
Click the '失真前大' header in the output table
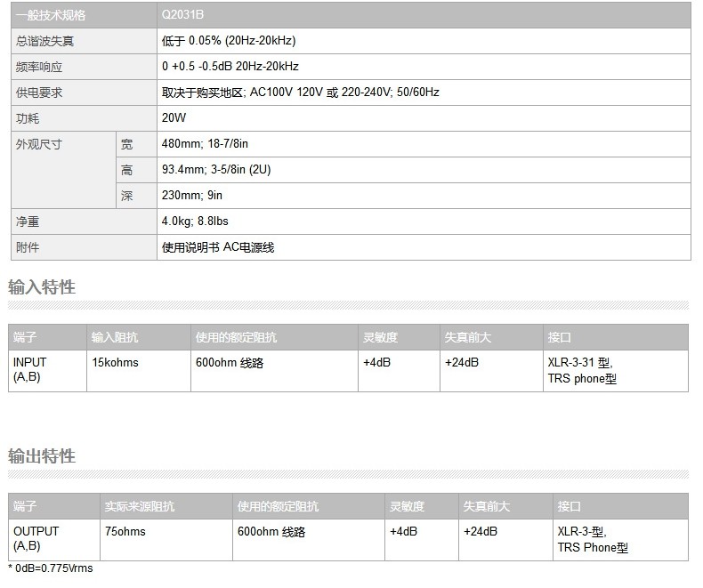505,506
